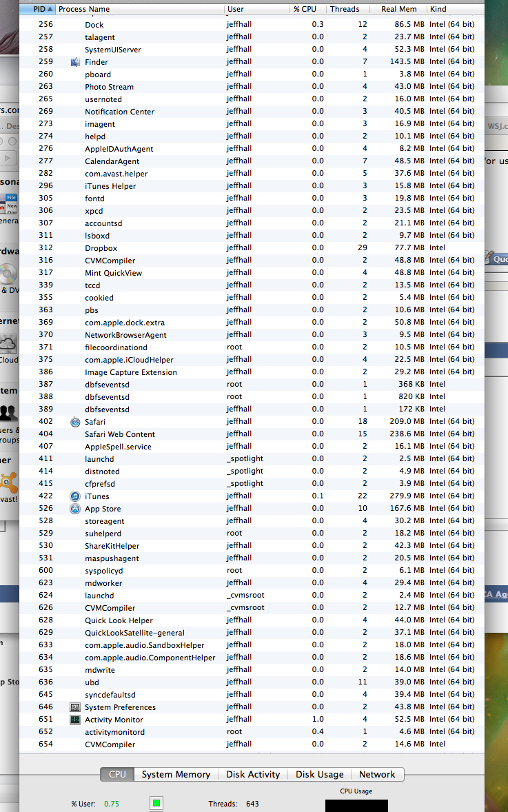Image resolution: width=508 pixels, height=812 pixels.
Task: Select the syncdefaultsd process row
Action: point(252,695)
